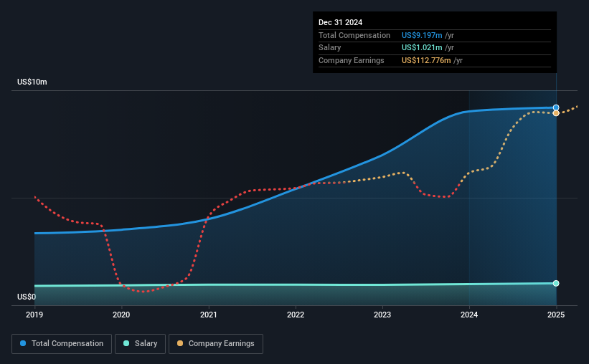589x364 pixels.
Task: Click the blue Total Compensation data point at 2025
Action: point(556,107)
